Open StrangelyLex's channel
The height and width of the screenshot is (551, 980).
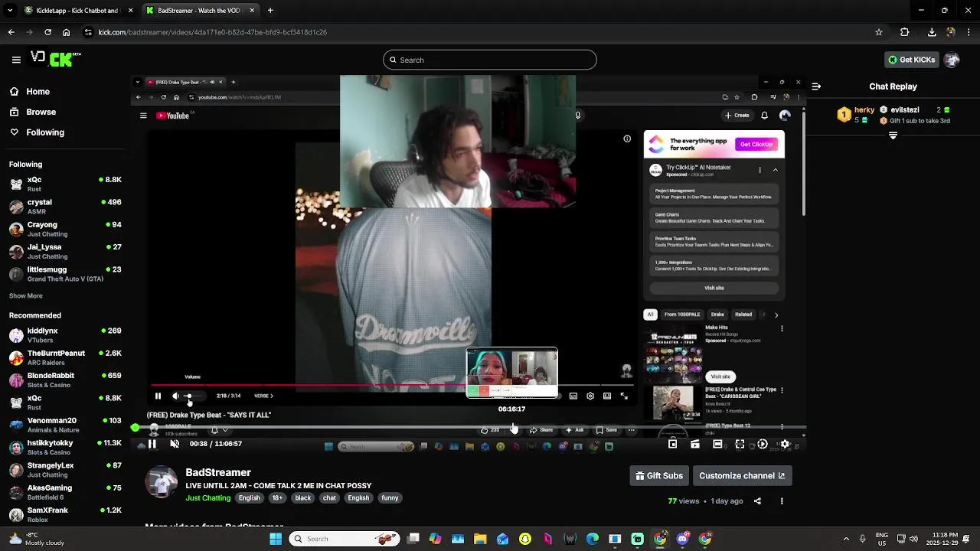pos(65,469)
